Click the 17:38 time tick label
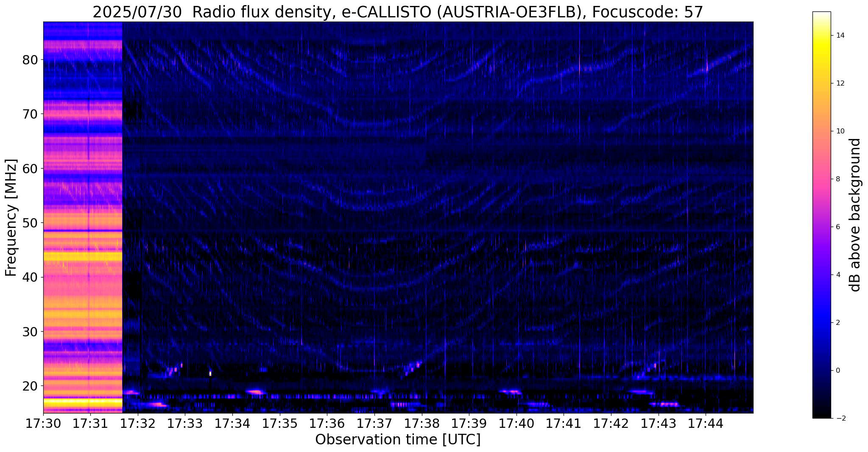Image resolution: width=868 pixels, height=452 pixels. click(421, 424)
